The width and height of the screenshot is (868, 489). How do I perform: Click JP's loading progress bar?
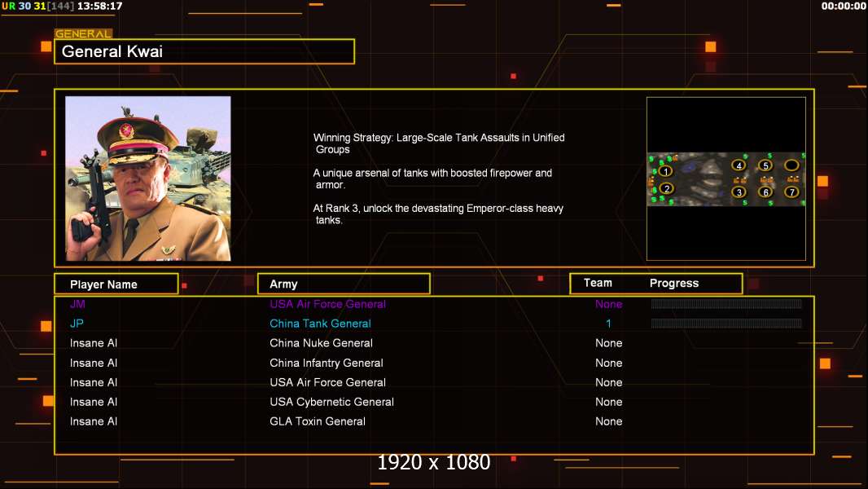(726, 323)
